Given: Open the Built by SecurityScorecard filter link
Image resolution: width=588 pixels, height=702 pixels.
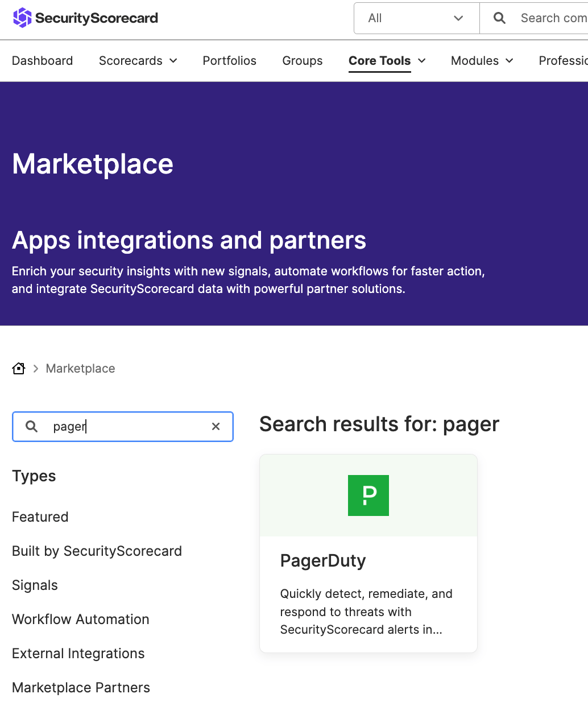Looking at the screenshot, I should tap(97, 551).
